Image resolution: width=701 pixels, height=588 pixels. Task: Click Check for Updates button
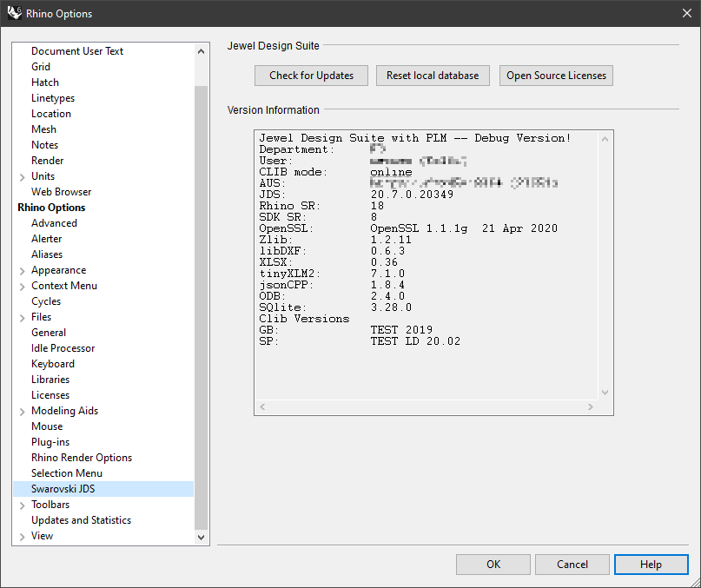coord(311,76)
